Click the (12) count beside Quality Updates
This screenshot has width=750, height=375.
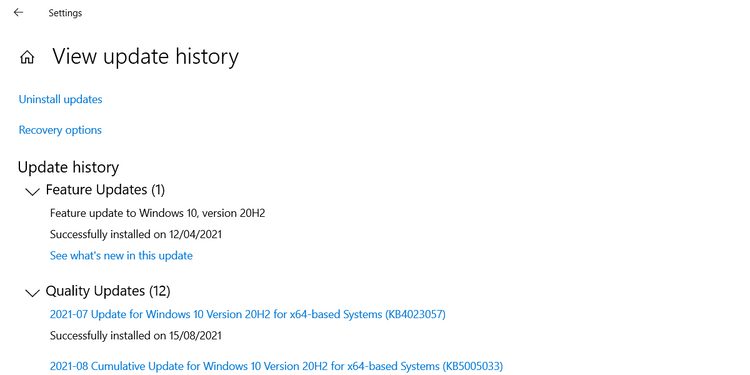pyautogui.click(x=160, y=291)
